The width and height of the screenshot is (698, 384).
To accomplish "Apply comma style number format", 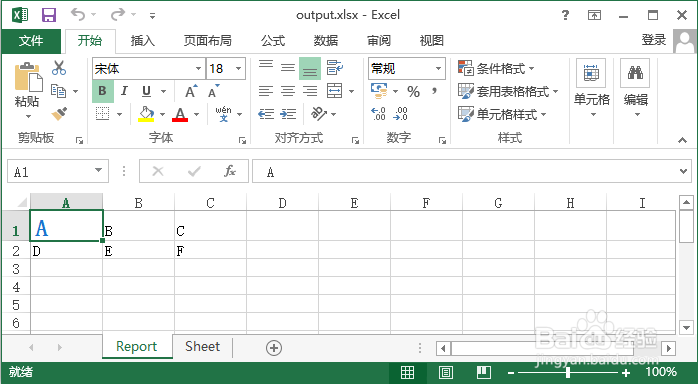I will tap(434, 91).
